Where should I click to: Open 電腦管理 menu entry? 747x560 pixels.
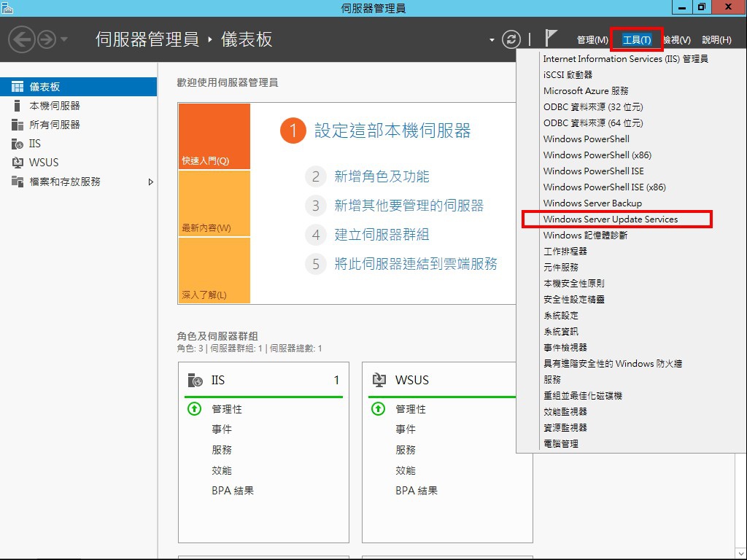click(x=561, y=444)
